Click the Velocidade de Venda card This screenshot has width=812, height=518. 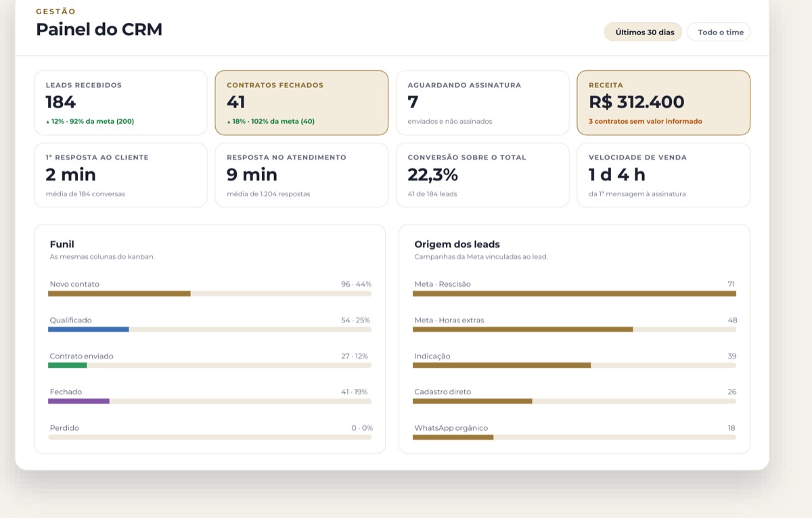664,175
